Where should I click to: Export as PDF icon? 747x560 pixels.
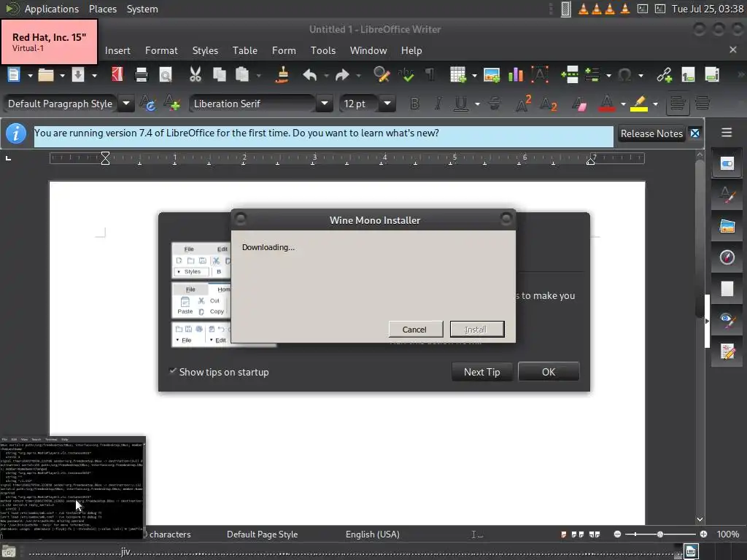point(117,75)
